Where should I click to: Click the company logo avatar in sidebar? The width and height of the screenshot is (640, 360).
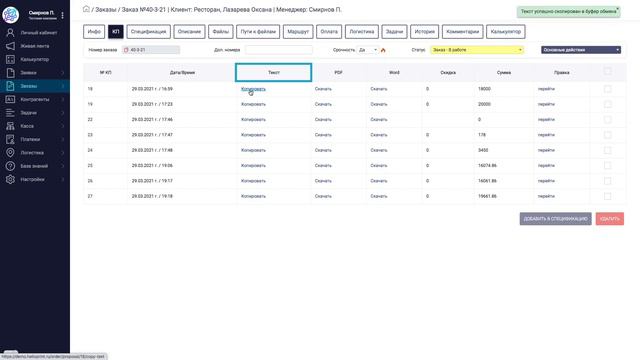[10, 15]
